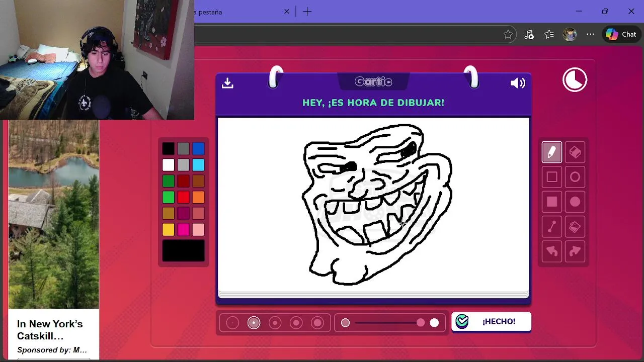Select the eraser tool
644x362 pixels.
click(575, 152)
